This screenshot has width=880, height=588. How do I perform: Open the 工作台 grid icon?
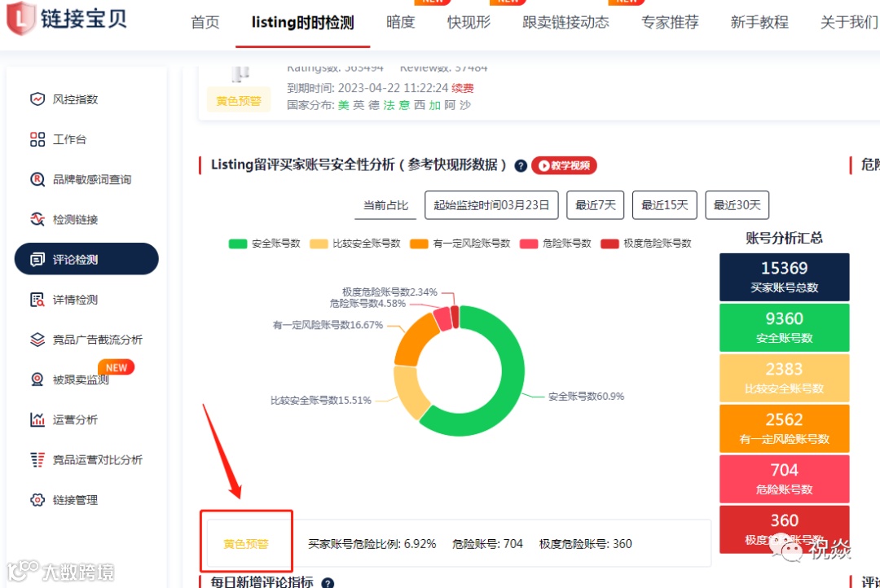coord(37,139)
